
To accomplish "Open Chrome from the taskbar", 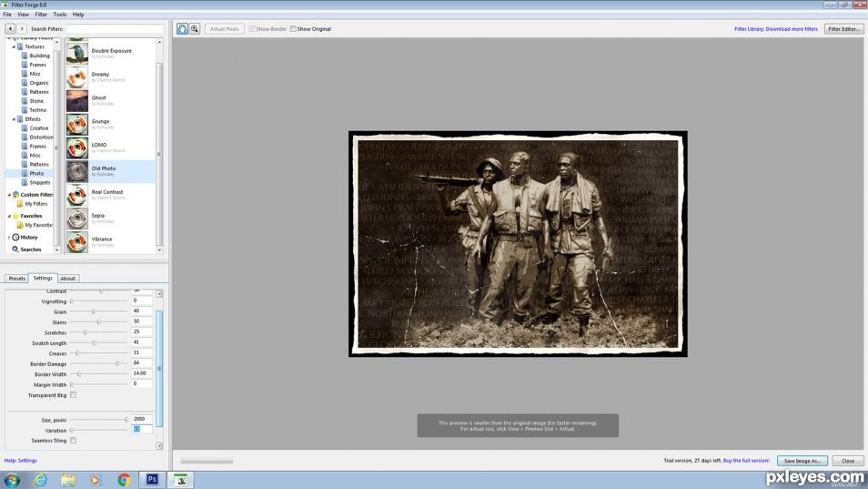I will (x=124, y=480).
